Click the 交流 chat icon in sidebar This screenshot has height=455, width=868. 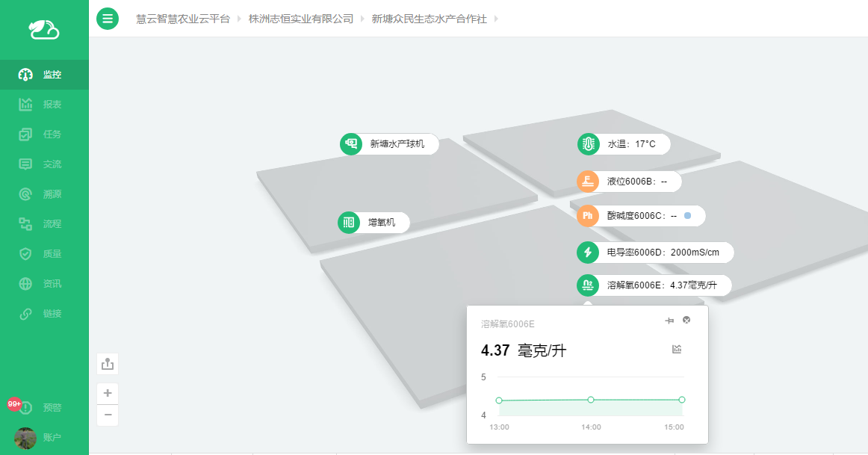(25, 164)
